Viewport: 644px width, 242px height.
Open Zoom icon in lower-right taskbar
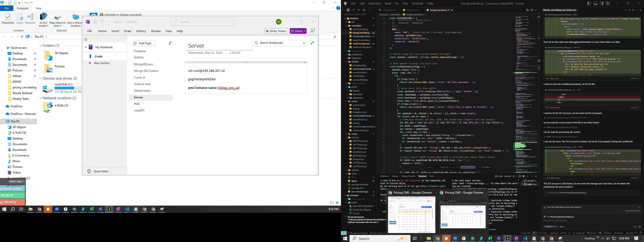point(455,238)
